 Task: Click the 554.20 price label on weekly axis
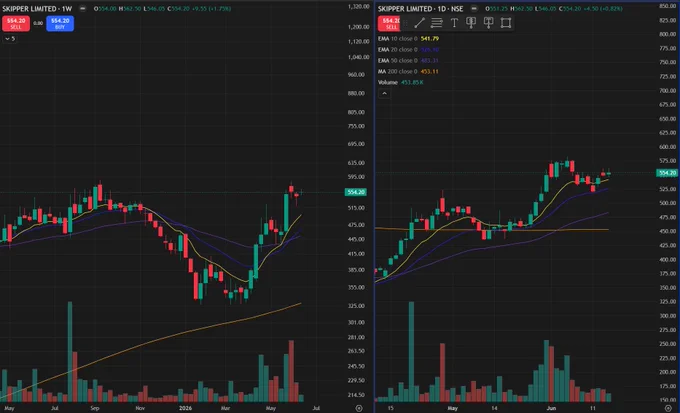coord(355,192)
